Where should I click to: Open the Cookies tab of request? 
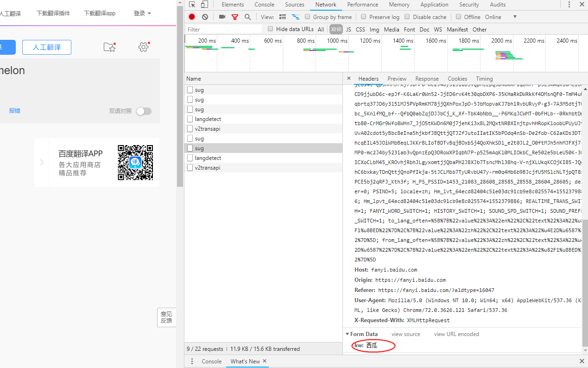tap(457, 79)
